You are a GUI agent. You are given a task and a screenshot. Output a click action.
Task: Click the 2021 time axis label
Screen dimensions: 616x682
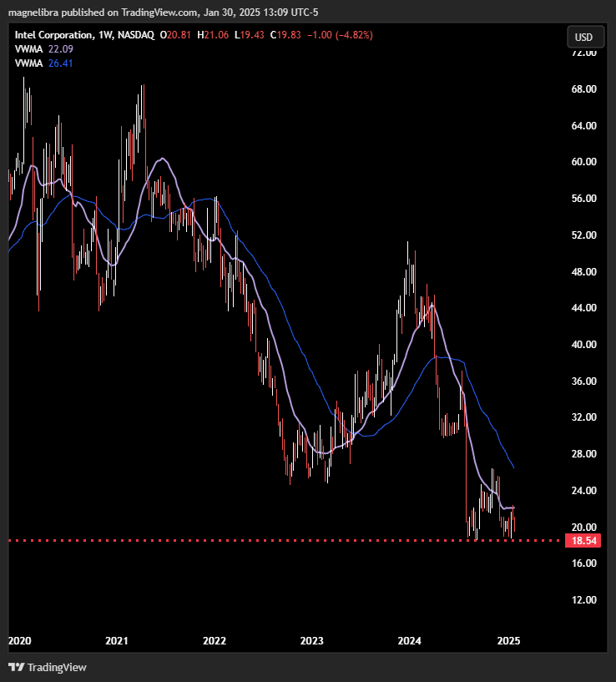click(117, 641)
